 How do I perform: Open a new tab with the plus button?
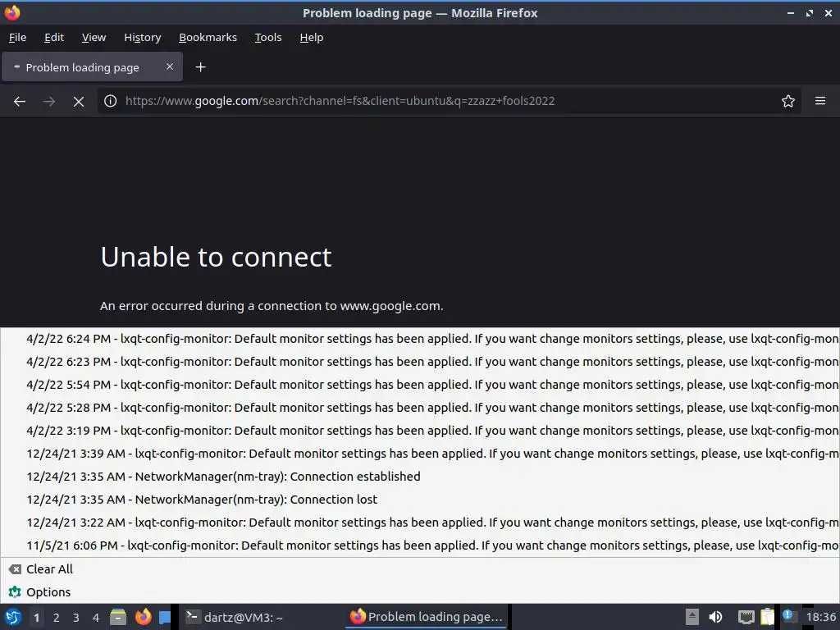pos(200,67)
